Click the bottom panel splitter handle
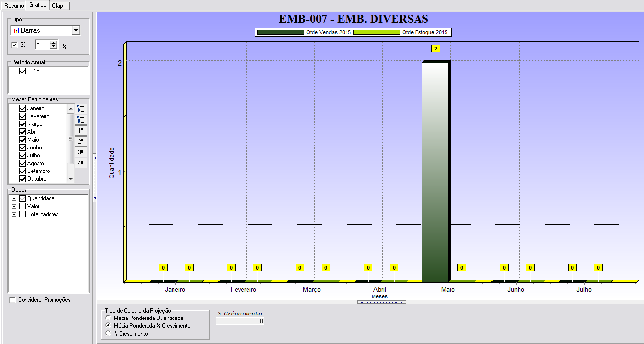Viewport: 644px width, 344px height. click(x=382, y=302)
